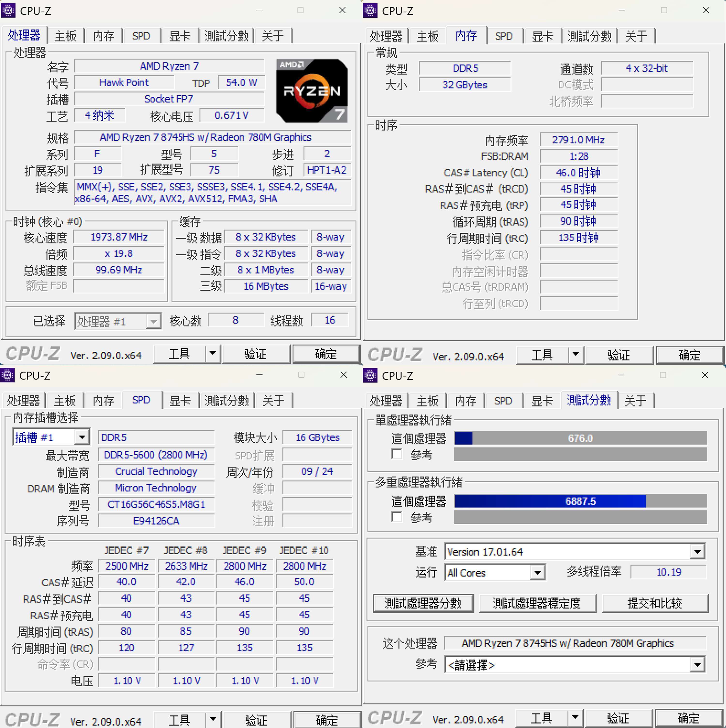The width and height of the screenshot is (726, 728).
Task: Click 制造商 value Crucial Technology
Action: [x=156, y=471]
